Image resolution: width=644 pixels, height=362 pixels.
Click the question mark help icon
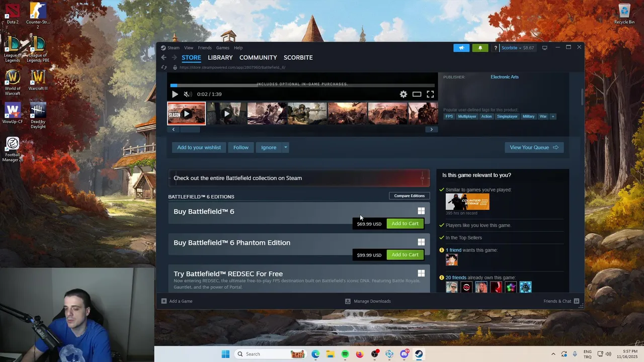[496, 48]
